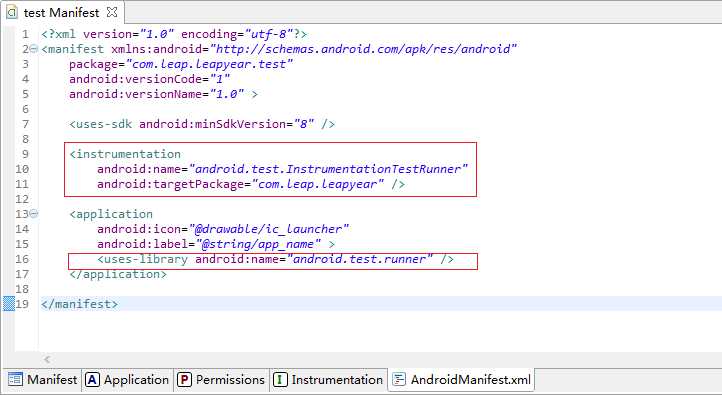722x395 pixels.
Task: Collapse the application element on line 13
Action: pos(34,214)
